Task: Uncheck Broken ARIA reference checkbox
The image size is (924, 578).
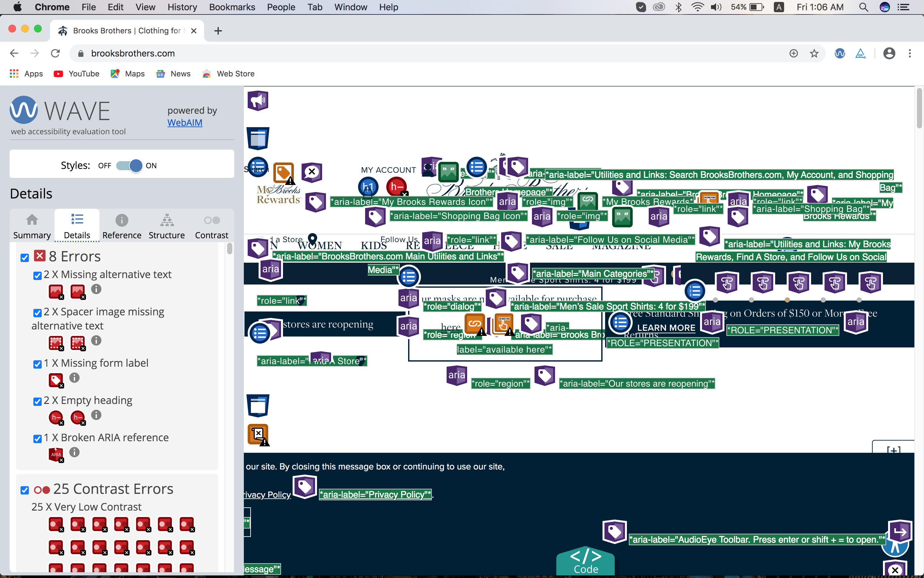Action: (38, 438)
